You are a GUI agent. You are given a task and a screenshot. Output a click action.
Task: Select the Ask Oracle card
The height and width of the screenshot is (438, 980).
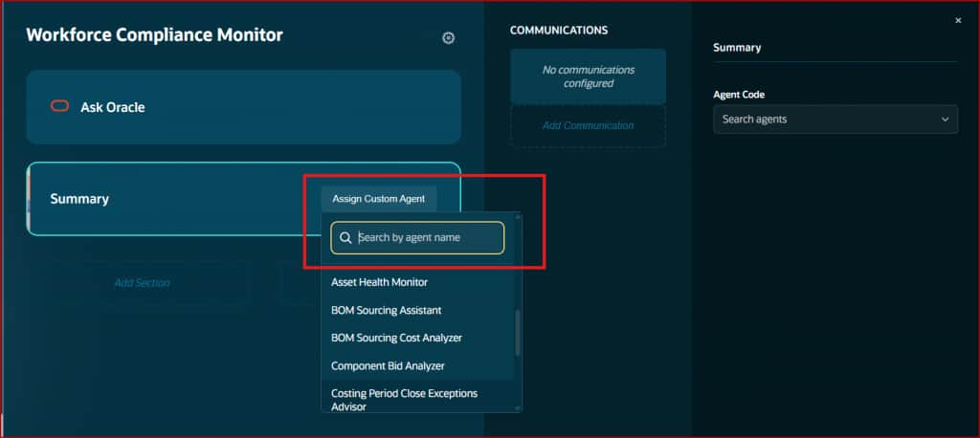coord(243,107)
